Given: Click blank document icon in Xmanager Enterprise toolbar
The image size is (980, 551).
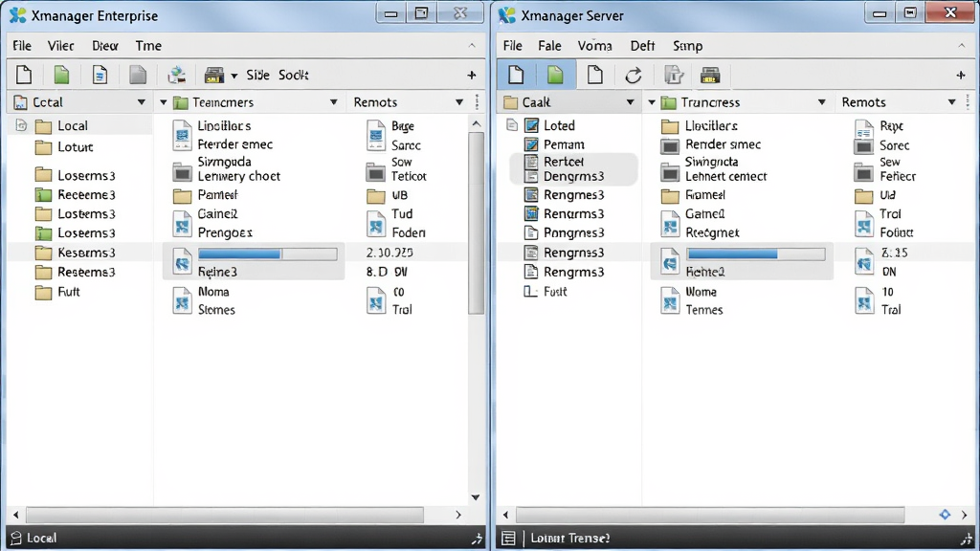Looking at the screenshot, I should [x=24, y=75].
